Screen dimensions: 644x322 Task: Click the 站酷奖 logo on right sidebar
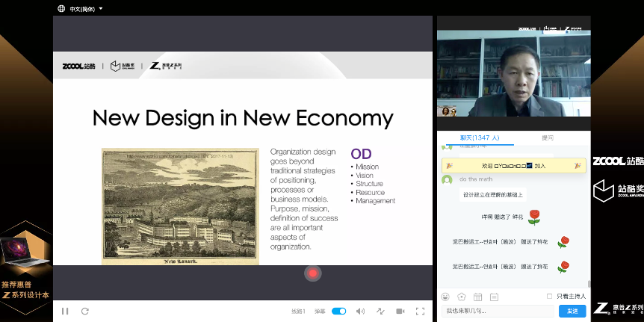(618, 191)
